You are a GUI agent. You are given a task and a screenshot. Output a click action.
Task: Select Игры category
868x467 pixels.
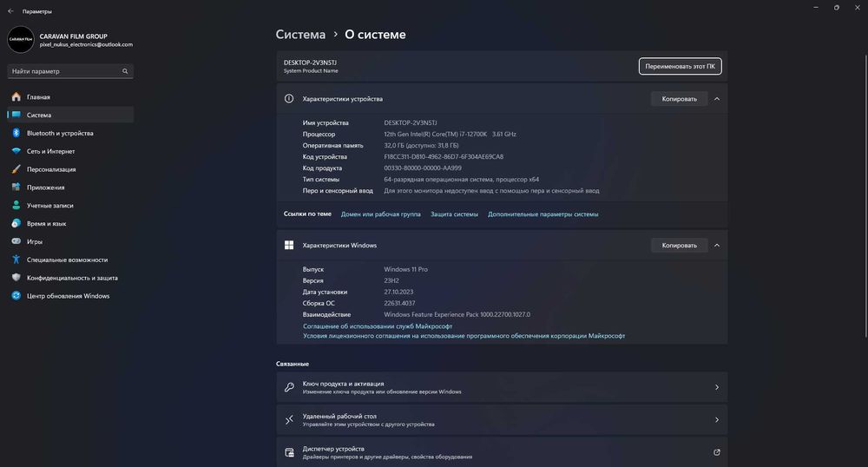pos(70,241)
